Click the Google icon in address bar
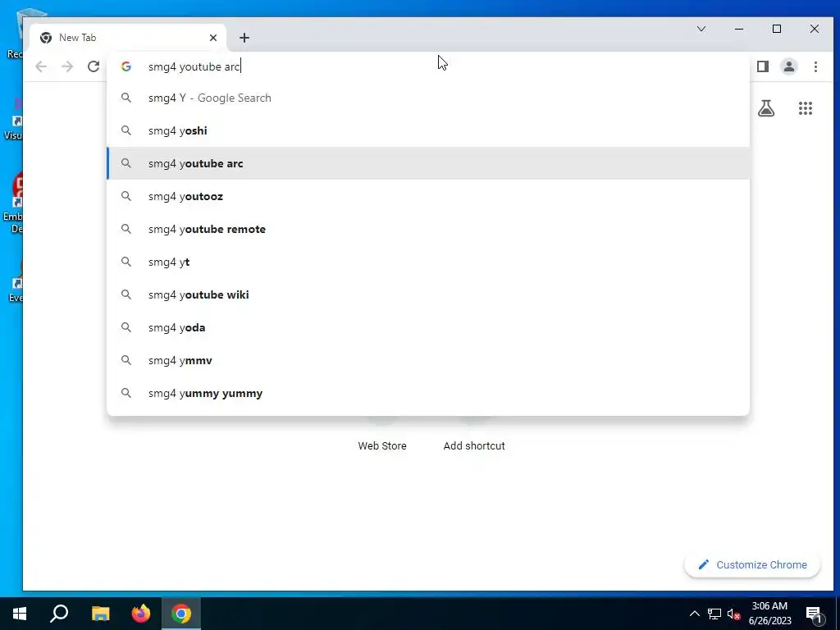Image resolution: width=840 pixels, height=630 pixels. click(x=126, y=66)
